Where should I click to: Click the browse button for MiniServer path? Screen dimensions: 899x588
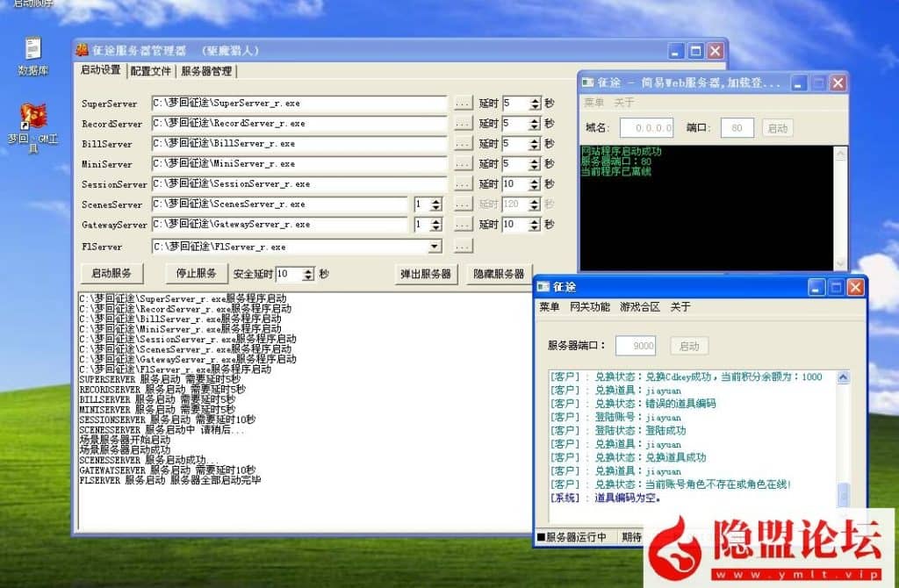(463, 164)
